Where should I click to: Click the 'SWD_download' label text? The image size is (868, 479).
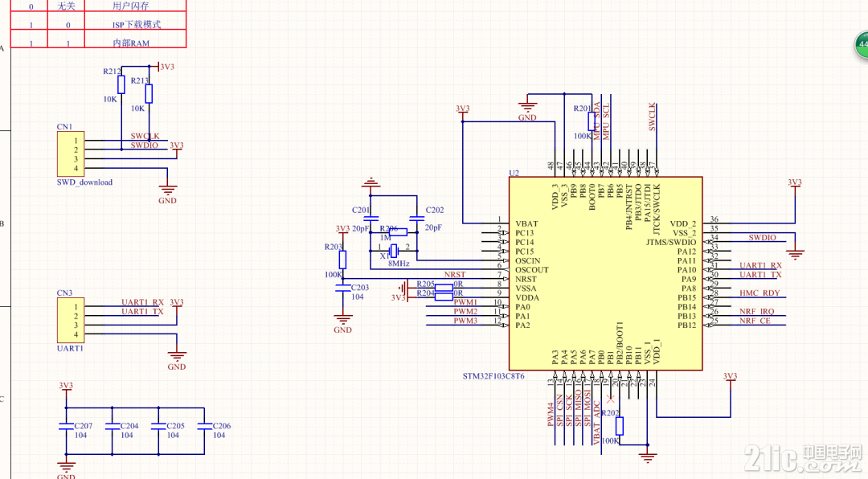pos(84,182)
